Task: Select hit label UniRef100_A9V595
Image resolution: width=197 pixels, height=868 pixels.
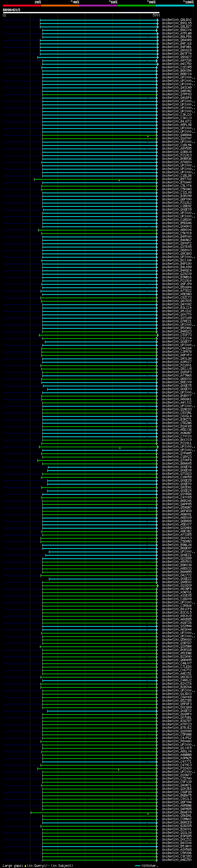Action: [x=176, y=149]
